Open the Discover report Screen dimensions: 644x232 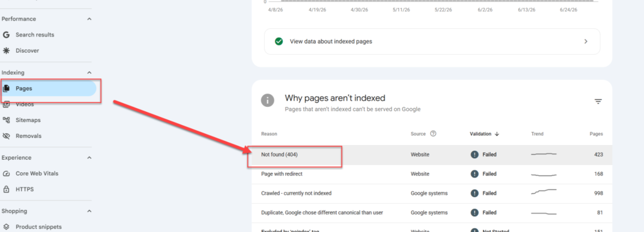28,51
